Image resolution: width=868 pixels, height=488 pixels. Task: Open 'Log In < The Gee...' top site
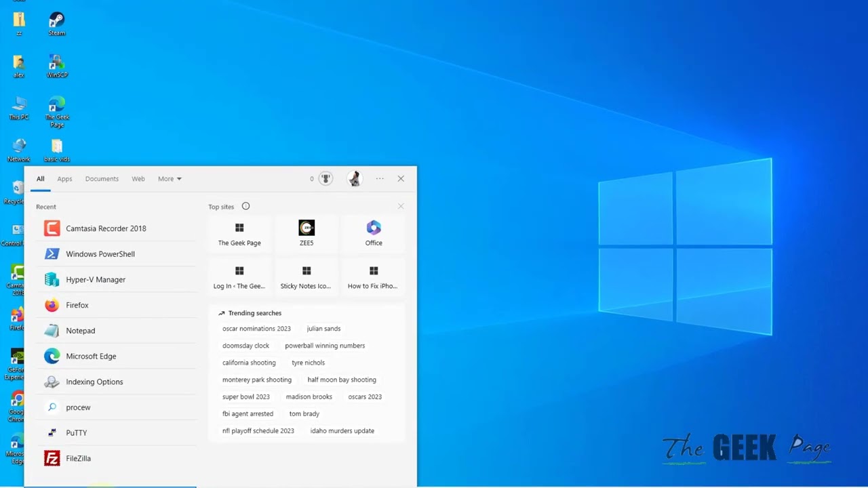point(239,277)
